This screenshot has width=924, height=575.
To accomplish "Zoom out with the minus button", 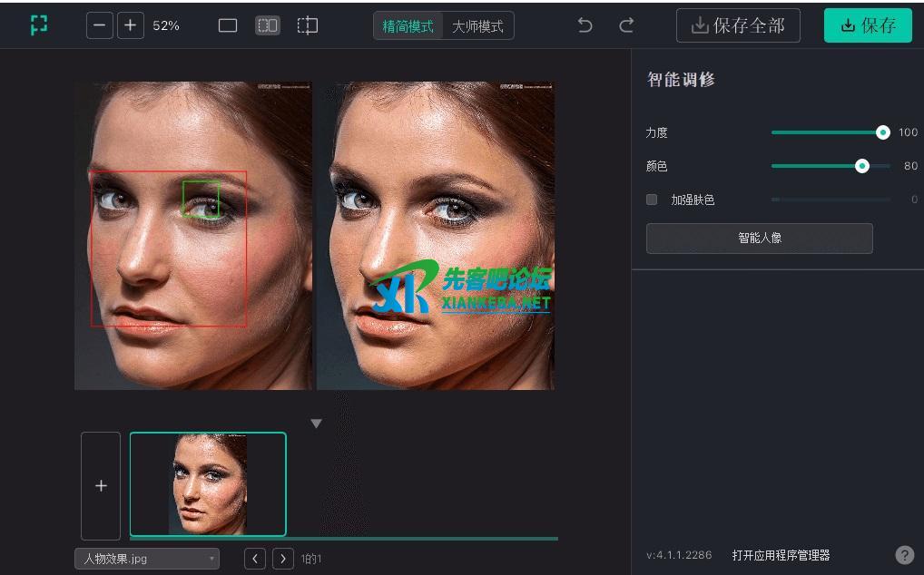I will tap(99, 25).
